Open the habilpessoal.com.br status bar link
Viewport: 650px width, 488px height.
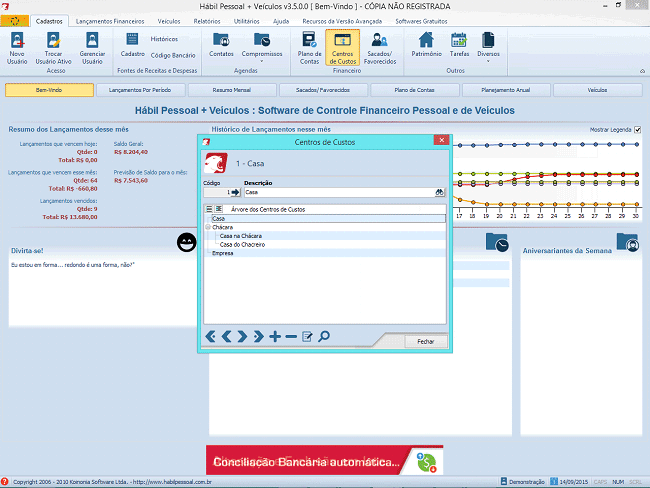click(x=172, y=482)
